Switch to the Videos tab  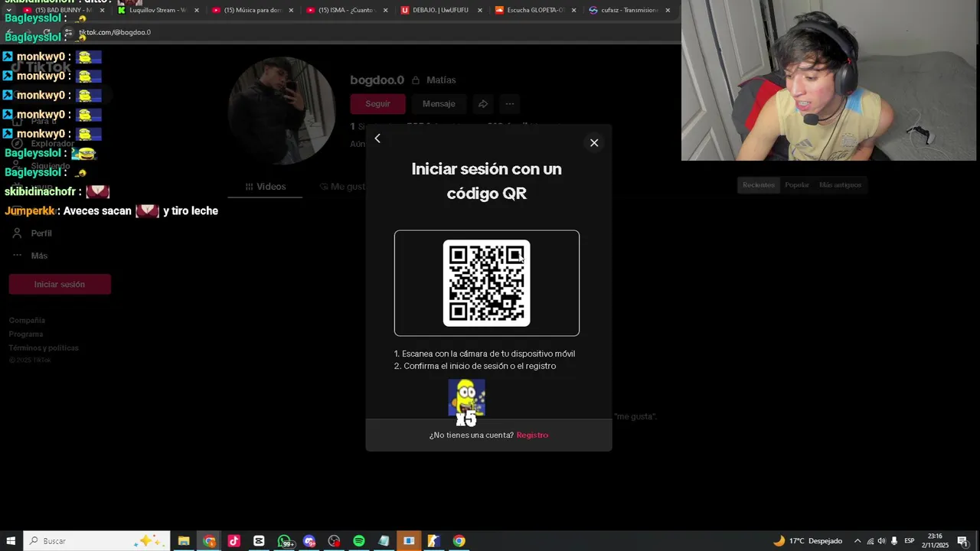point(266,187)
